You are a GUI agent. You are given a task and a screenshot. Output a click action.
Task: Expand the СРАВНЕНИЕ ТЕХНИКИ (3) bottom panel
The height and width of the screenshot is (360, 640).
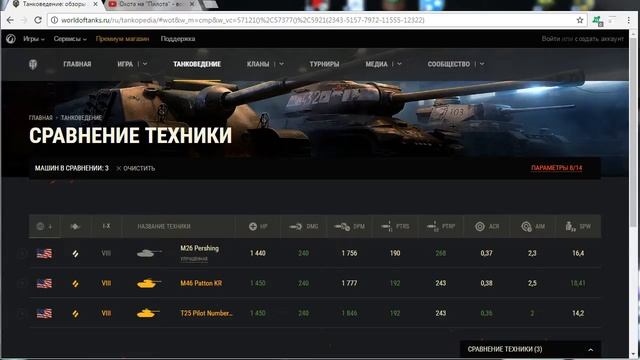(x=530, y=349)
